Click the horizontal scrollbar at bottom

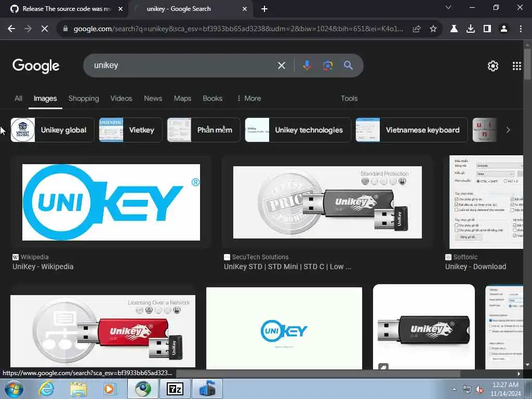point(318,374)
